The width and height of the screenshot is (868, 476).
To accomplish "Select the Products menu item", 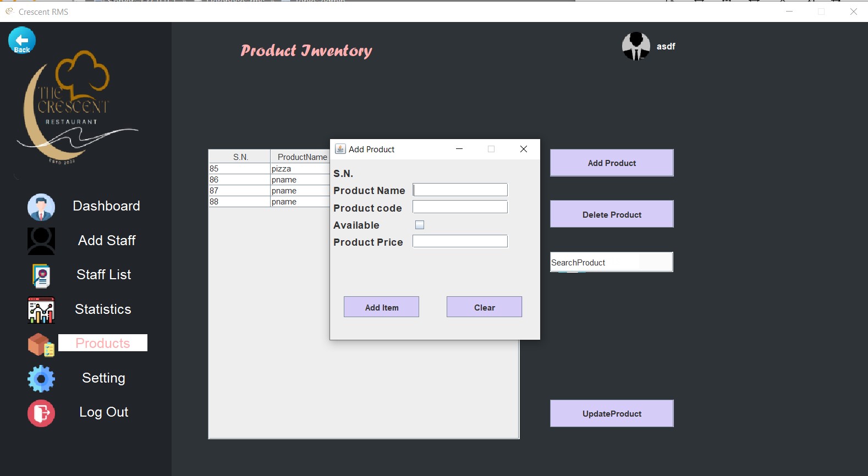I will click(x=103, y=343).
